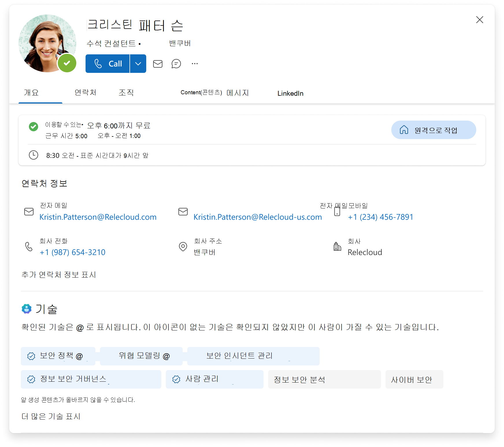504x447 pixels.
Task: Select the 개요 tab
Action: [31, 93]
